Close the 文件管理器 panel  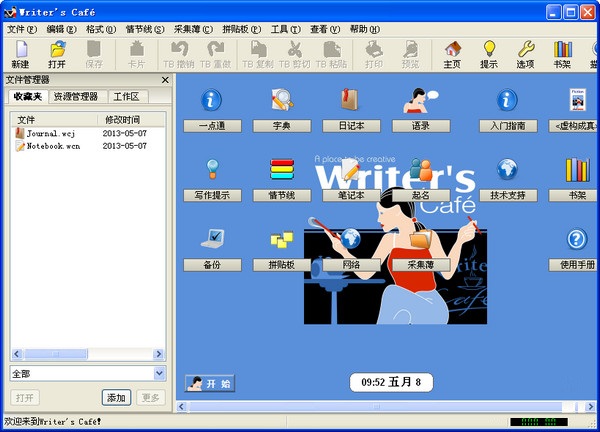click(x=165, y=80)
